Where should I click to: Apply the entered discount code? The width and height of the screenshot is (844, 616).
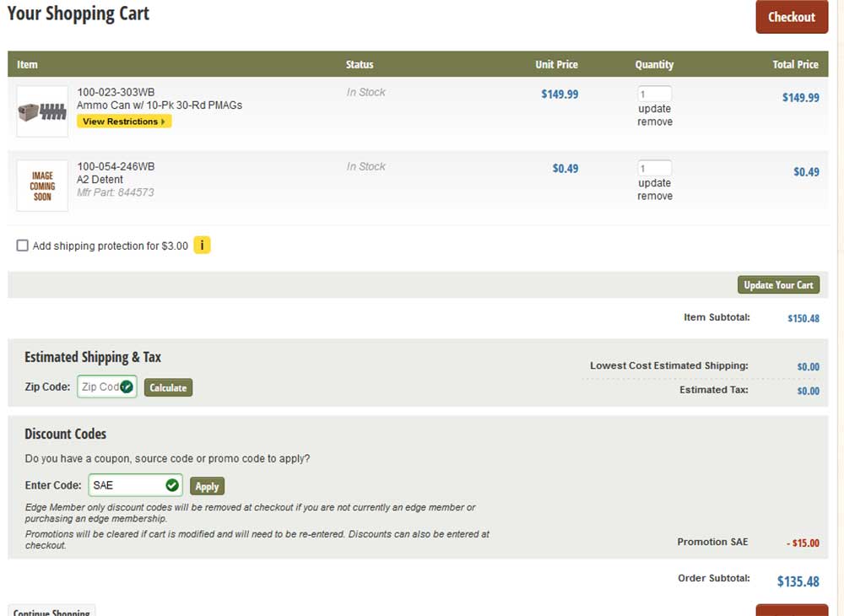point(207,486)
